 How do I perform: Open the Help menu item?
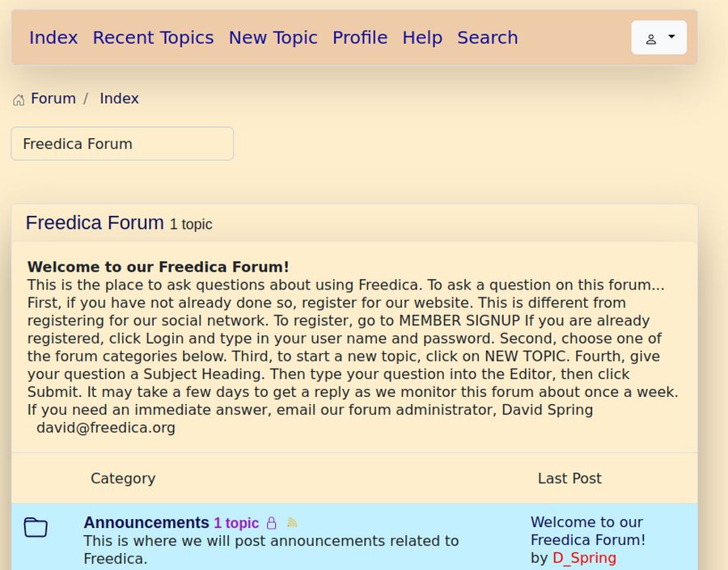[x=422, y=38]
